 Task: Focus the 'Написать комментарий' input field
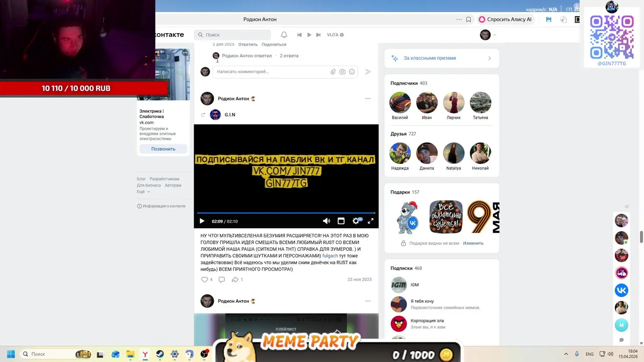272,72
